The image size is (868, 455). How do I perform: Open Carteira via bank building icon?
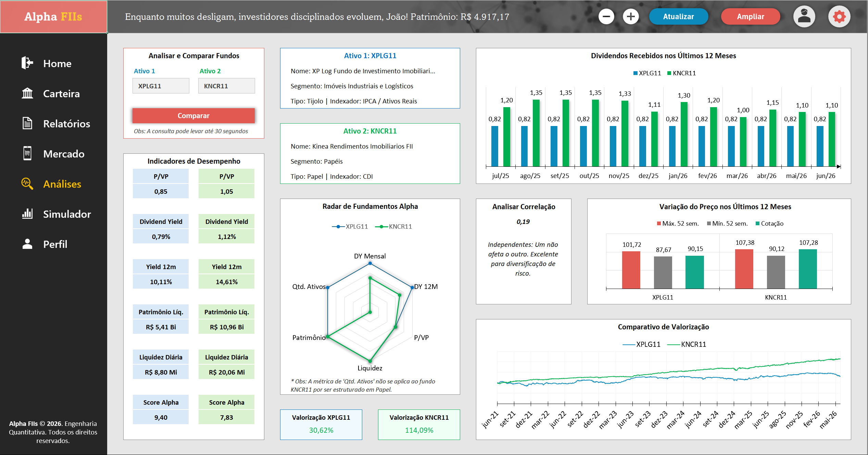click(27, 93)
